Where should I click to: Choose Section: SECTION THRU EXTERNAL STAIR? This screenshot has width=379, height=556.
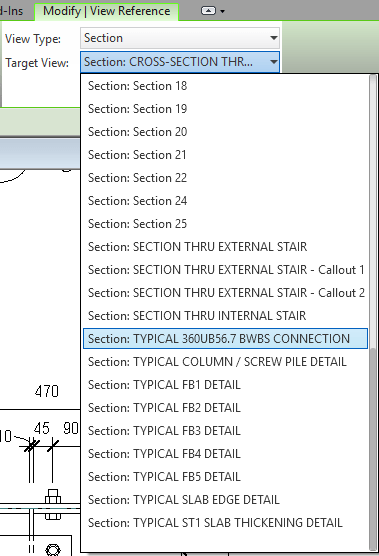pos(225,247)
